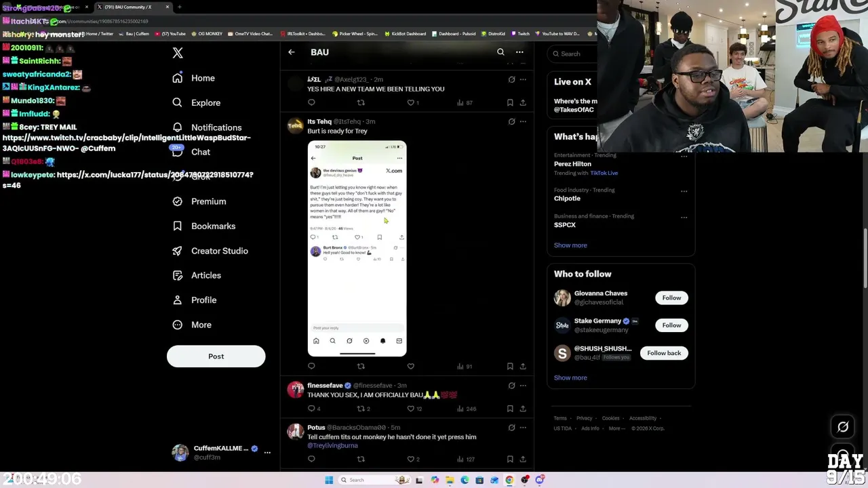Share finessefave's post
Viewport: 868px width, 488px height.
523,409
